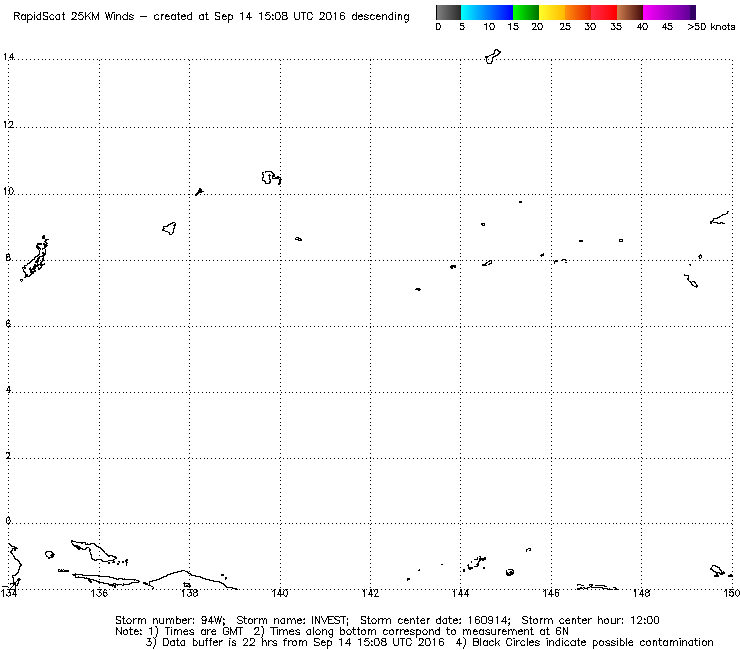The image size is (740, 650).
Task: Click the '2' latitude axis label
Action: (x=8, y=456)
